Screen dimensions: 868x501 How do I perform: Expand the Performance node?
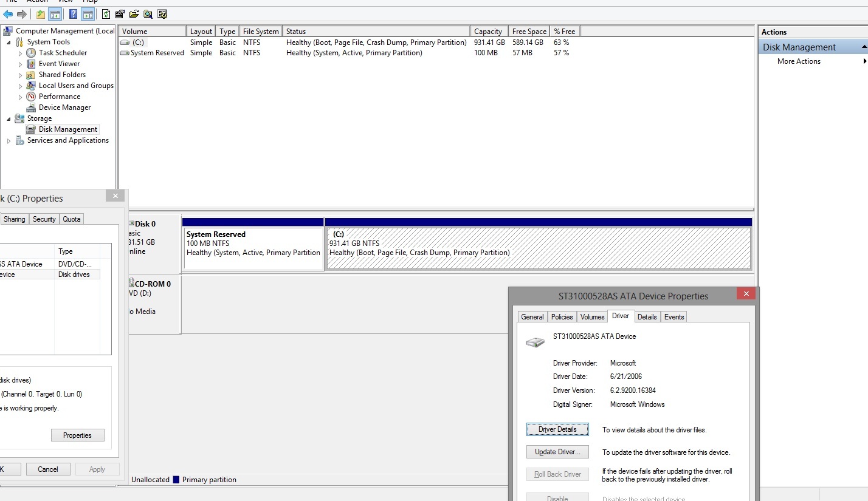(x=20, y=97)
